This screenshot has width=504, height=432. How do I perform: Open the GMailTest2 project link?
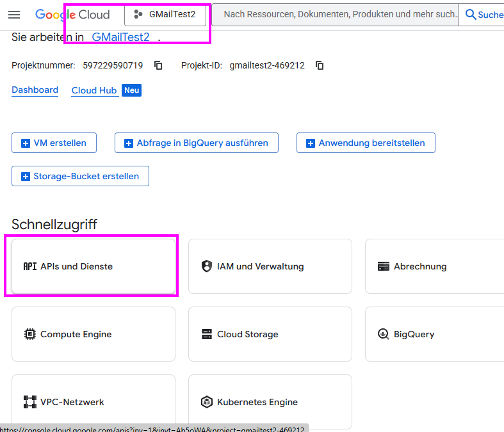pyautogui.click(x=120, y=37)
